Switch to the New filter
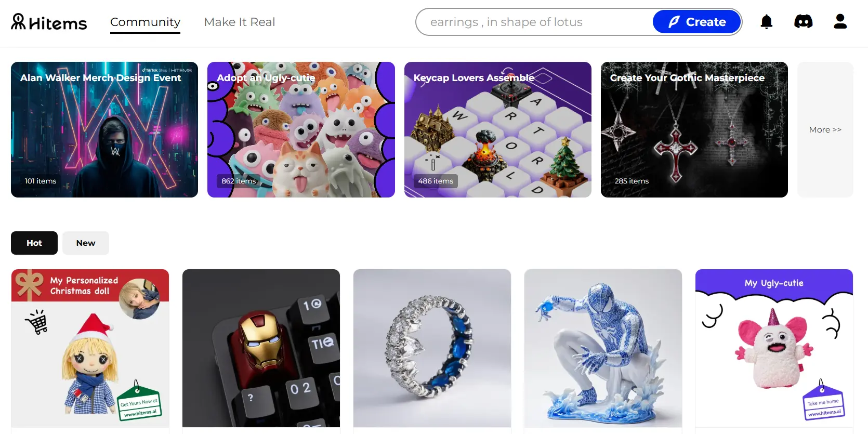This screenshot has height=434, width=868. (86, 243)
